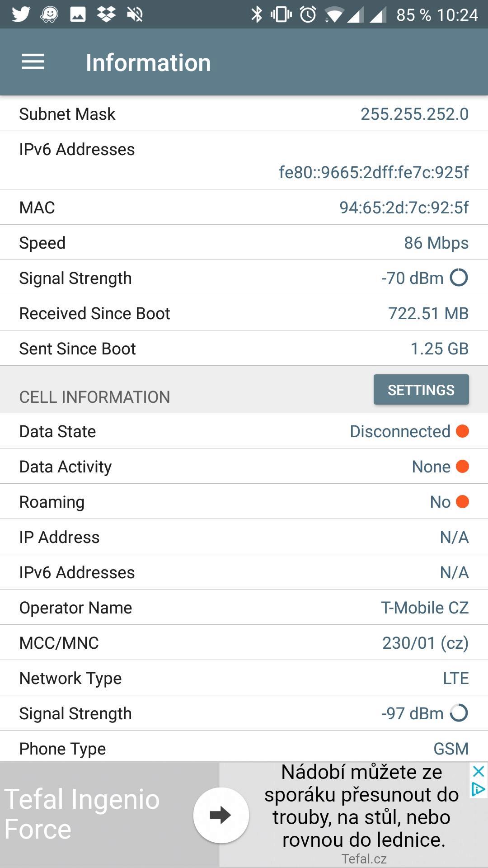Tap the Bluetooth status icon
This screenshot has height=868, width=488.
(256, 14)
